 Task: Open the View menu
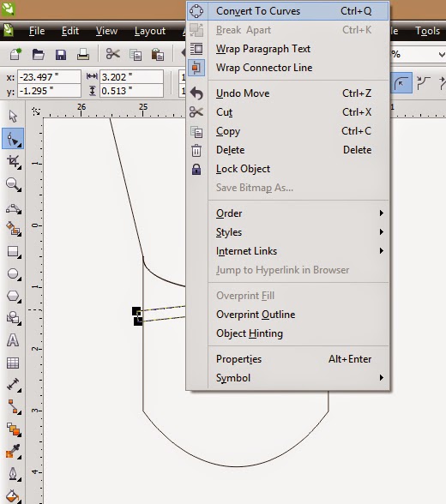(106, 31)
